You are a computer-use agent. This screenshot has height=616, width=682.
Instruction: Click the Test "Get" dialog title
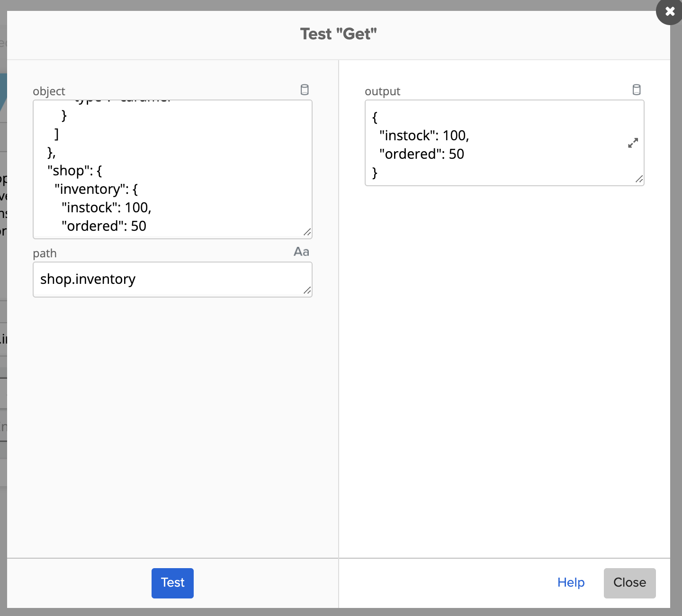[338, 34]
